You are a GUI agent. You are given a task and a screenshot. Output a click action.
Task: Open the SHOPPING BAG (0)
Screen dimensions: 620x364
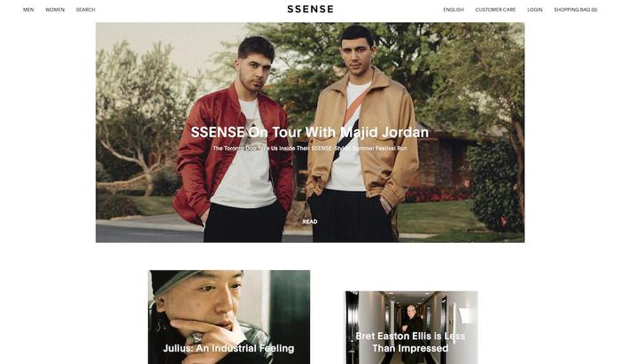(576, 10)
